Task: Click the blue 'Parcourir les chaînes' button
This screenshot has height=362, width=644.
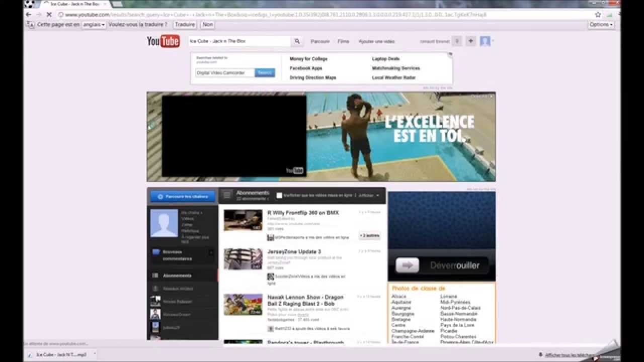Action: tap(183, 197)
